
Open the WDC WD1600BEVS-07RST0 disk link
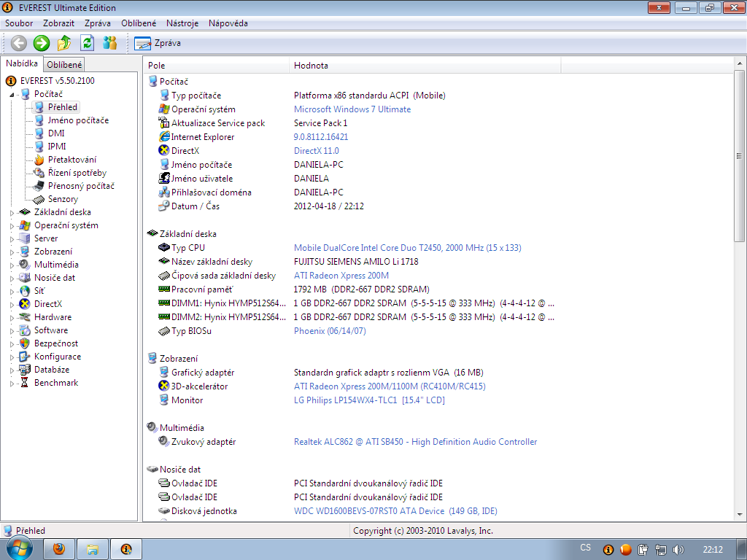395,510
